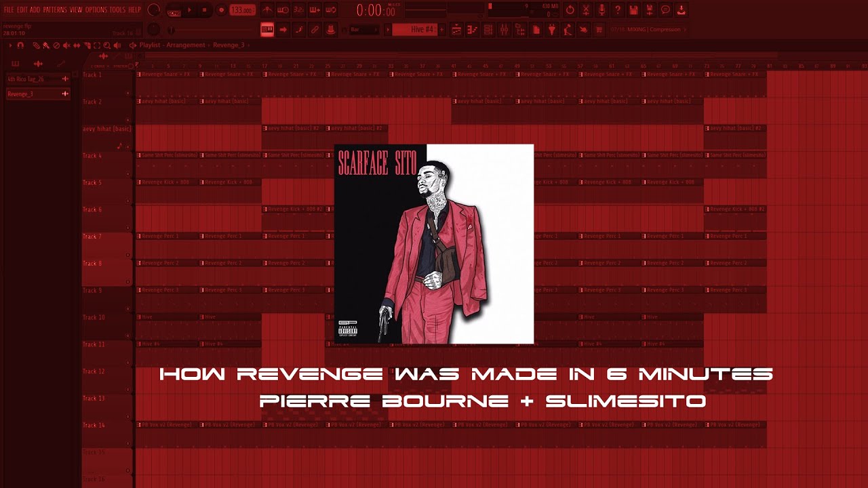868x488 pixels.
Task: Open the Channel rack view icon
Action: pos(488,30)
